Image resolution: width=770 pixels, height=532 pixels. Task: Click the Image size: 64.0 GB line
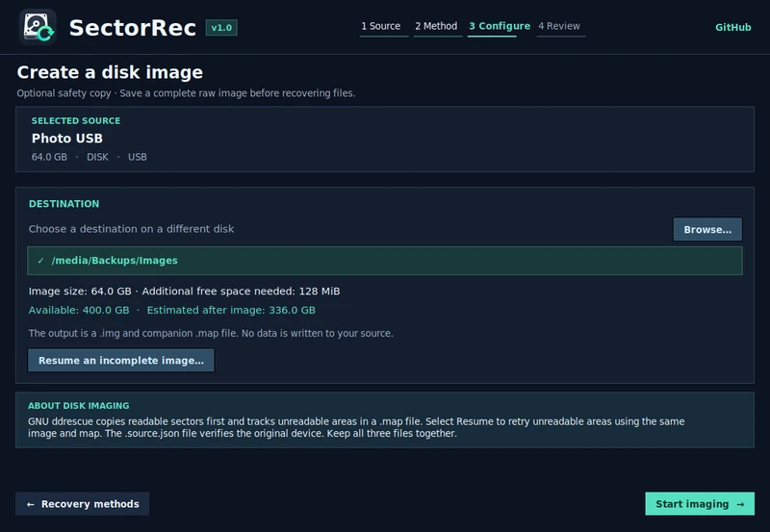coord(184,291)
